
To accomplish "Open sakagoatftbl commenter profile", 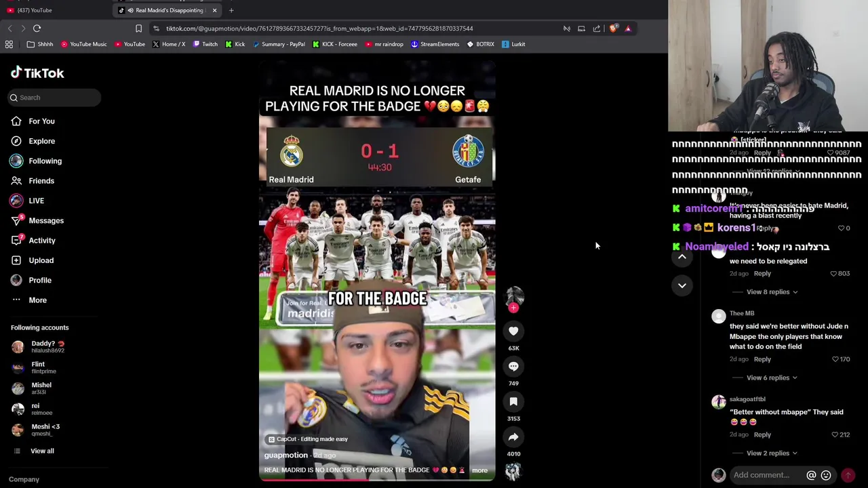I will [747, 399].
